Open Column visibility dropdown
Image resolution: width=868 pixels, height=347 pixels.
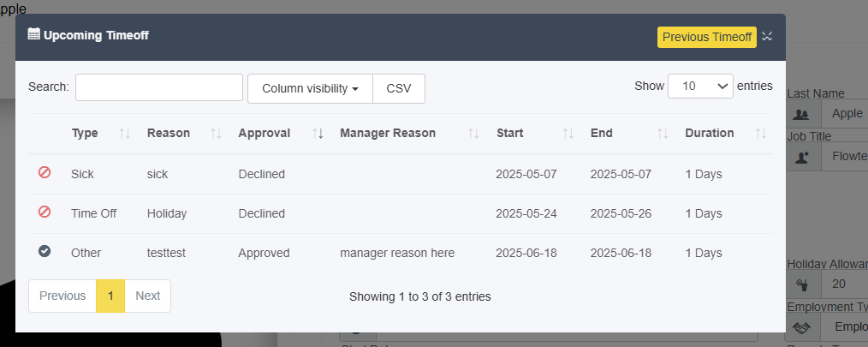[310, 89]
